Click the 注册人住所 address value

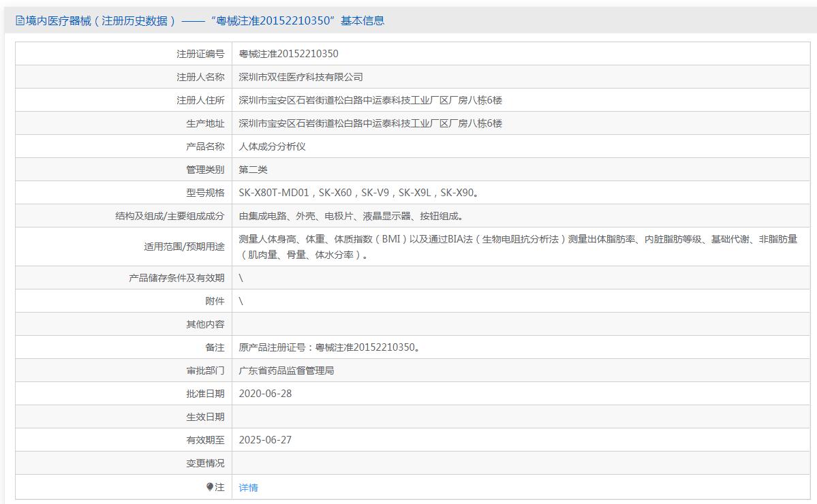pos(370,100)
